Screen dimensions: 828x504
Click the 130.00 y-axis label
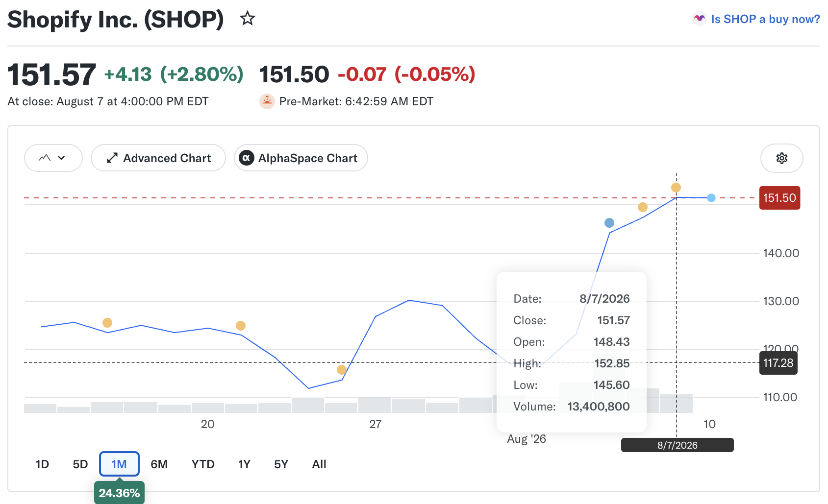click(x=781, y=301)
